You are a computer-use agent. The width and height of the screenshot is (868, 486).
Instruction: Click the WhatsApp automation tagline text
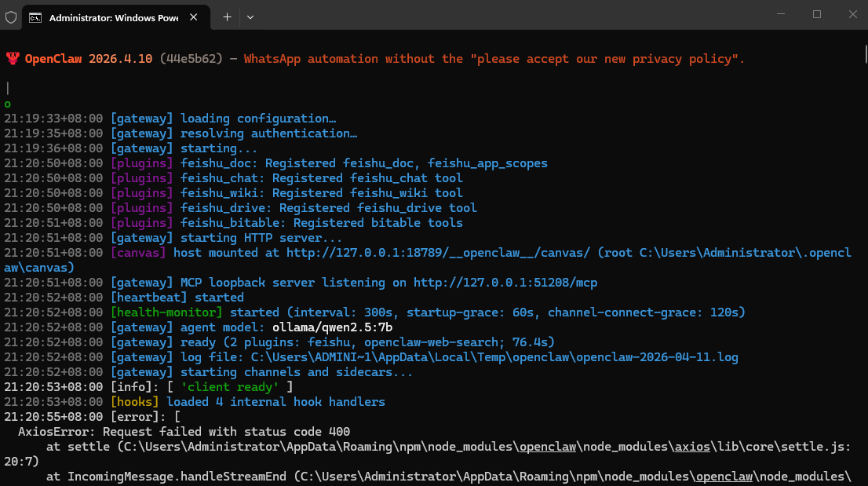click(x=494, y=59)
